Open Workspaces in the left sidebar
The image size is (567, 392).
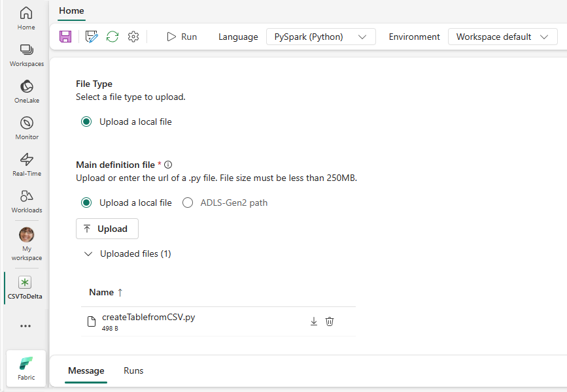tap(26, 55)
